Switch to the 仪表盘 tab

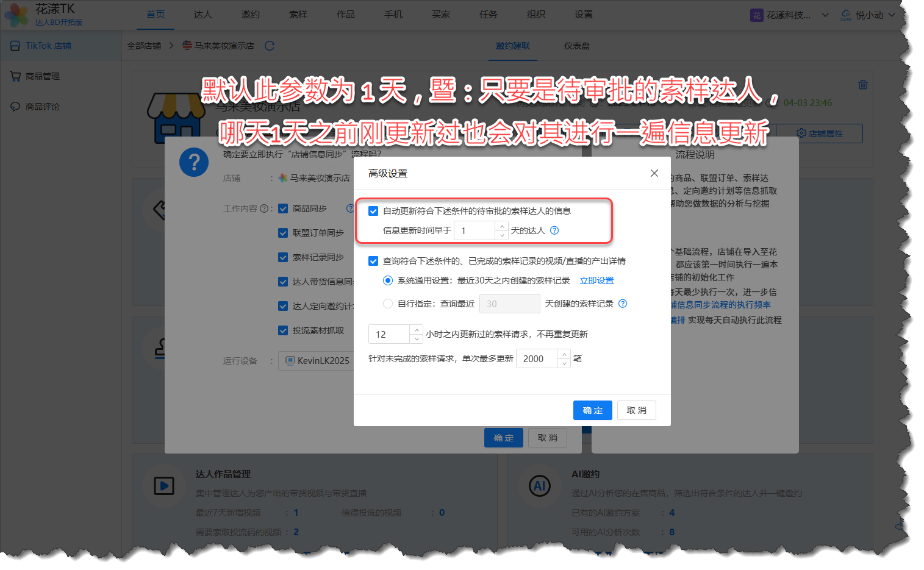(576, 46)
